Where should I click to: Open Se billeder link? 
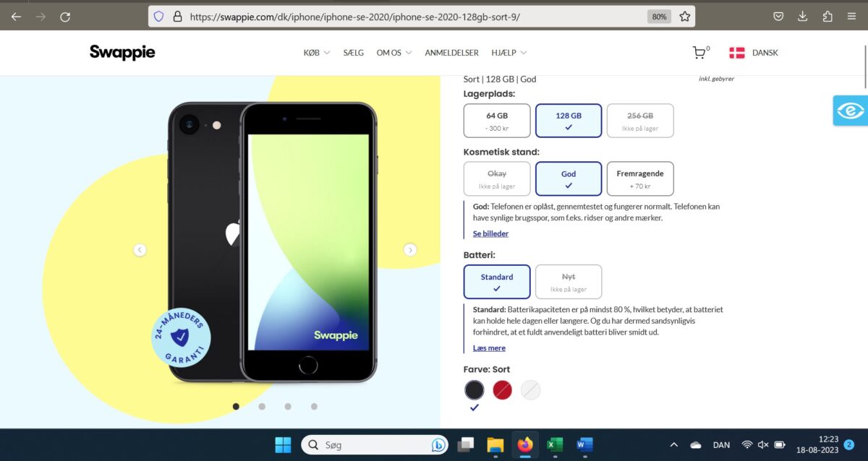tap(490, 233)
